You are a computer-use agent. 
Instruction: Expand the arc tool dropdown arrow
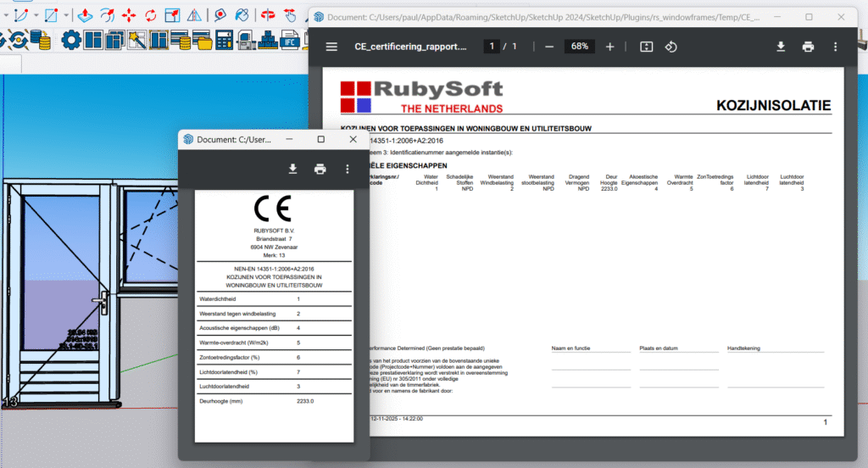tap(36, 15)
